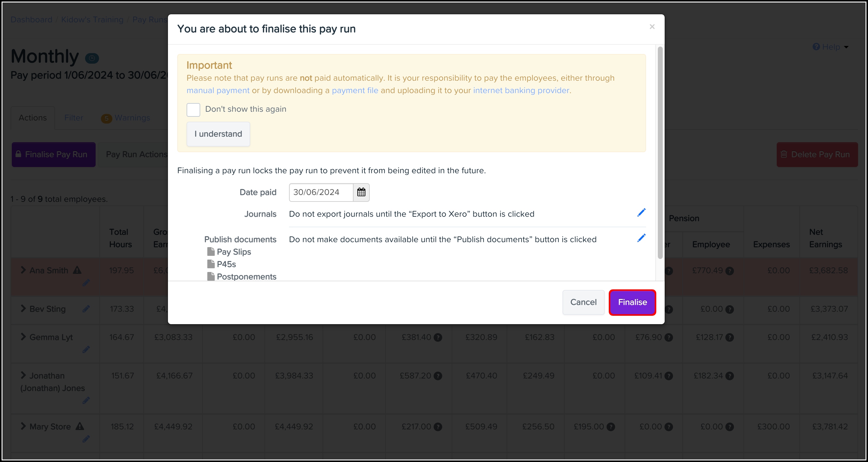Image resolution: width=868 pixels, height=462 pixels.
Task: Expand Gemma Lyt's employee row
Action: [23, 337]
